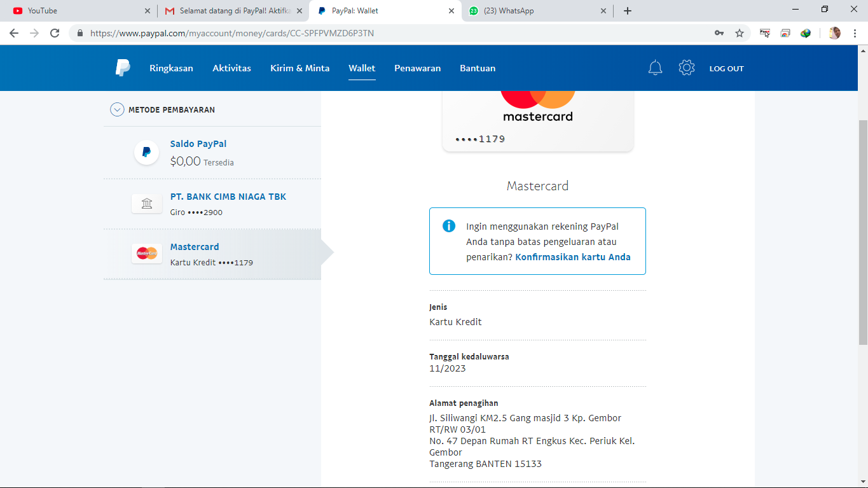Click the blue info icon in notice box
This screenshot has height=488, width=868.
pos(449,226)
